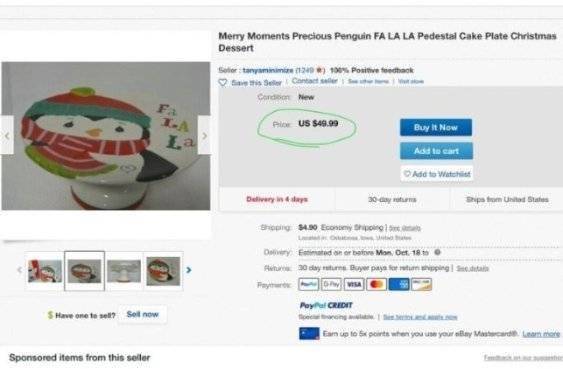Select the PayPal payment icon
563x369 pixels.
(308, 284)
